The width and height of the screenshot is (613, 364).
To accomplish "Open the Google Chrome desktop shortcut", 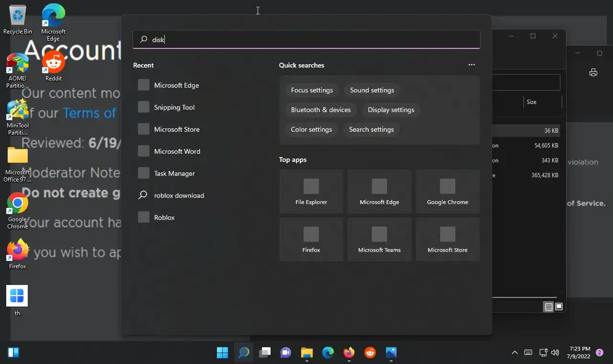I will point(18,211).
